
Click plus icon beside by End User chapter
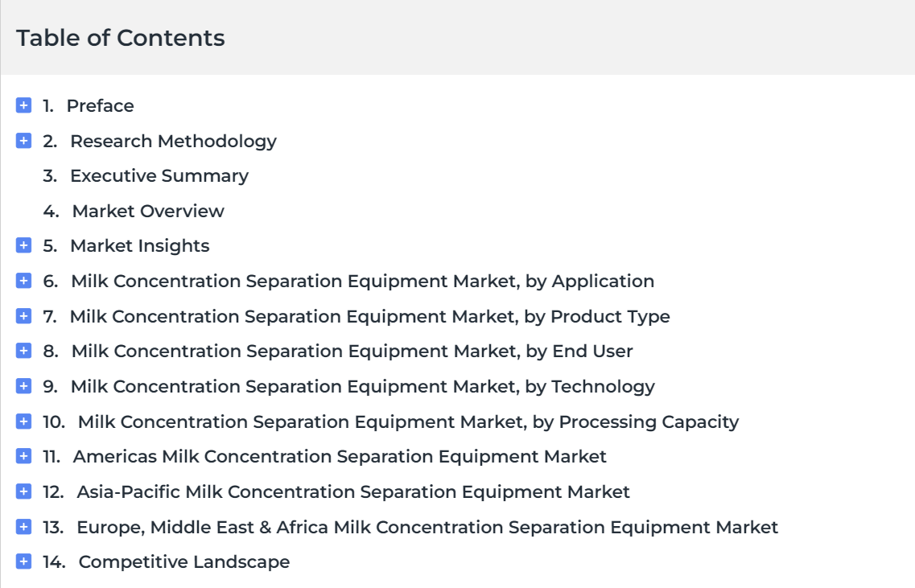[x=23, y=351]
